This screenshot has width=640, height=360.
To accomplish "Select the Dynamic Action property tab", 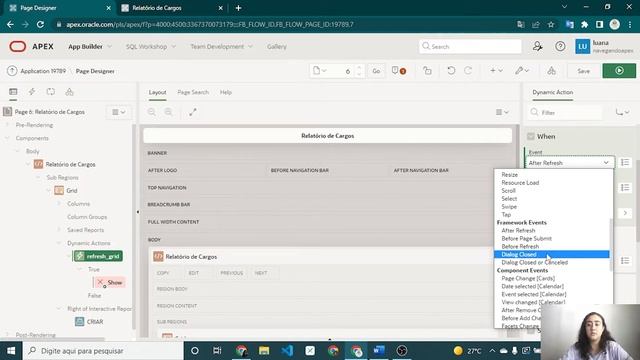I will pos(553,92).
